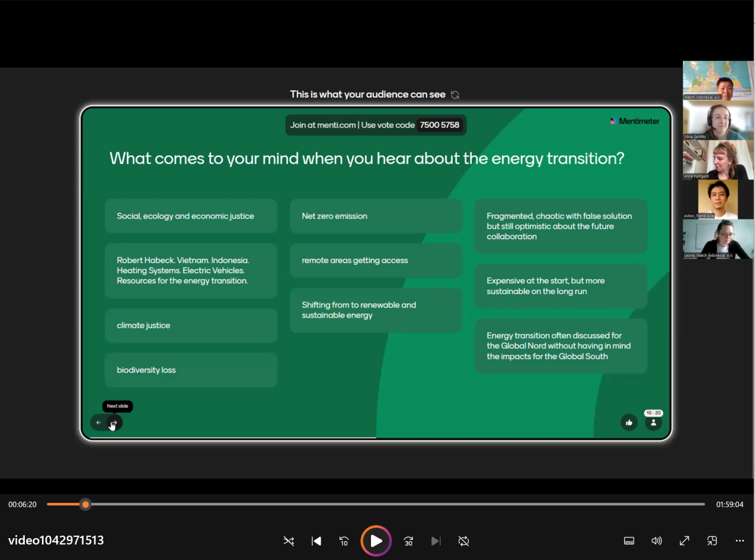Toggle shuffle mode
This screenshot has width=755, height=560.
pyautogui.click(x=288, y=541)
